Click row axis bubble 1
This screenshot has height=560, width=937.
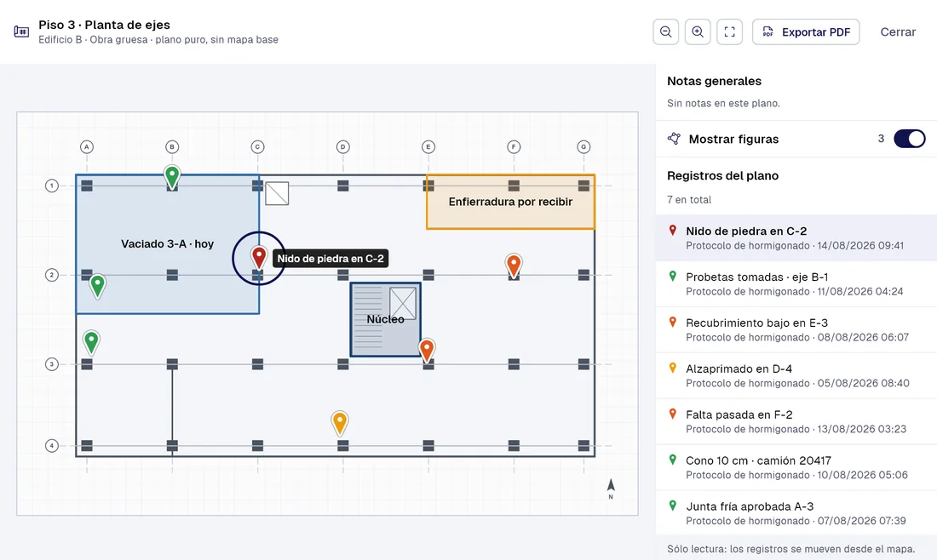(52, 186)
